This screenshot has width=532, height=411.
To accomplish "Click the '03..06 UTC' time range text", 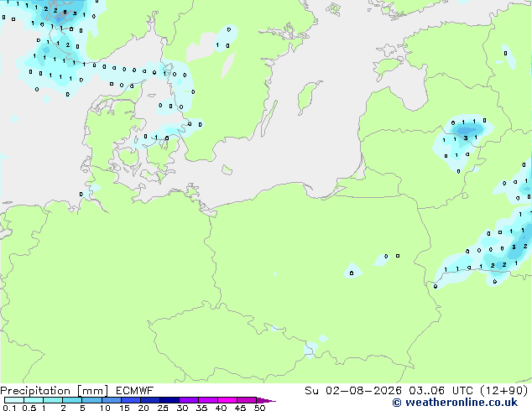I will pyautogui.click(x=441, y=391).
